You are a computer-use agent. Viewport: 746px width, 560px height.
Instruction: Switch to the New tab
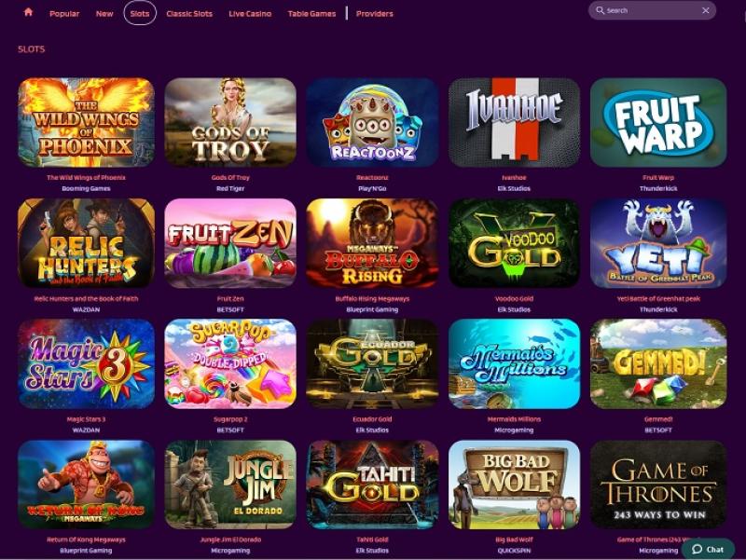[x=104, y=14]
